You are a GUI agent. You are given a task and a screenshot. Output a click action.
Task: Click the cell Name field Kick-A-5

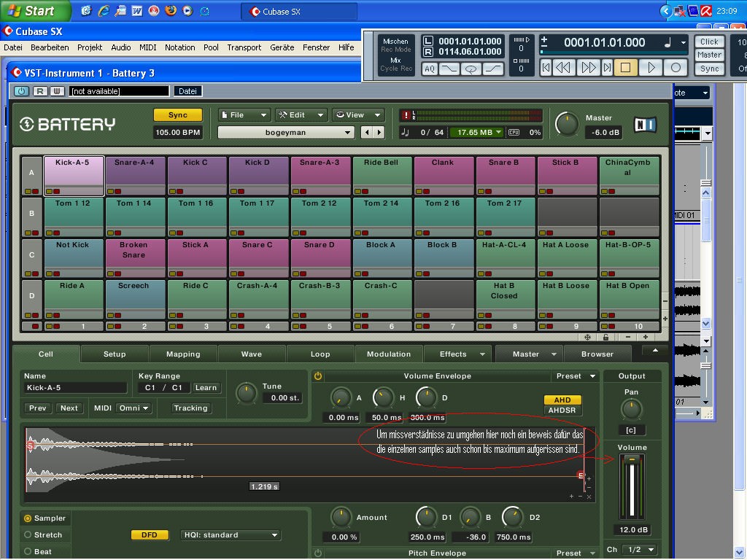pos(75,388)
